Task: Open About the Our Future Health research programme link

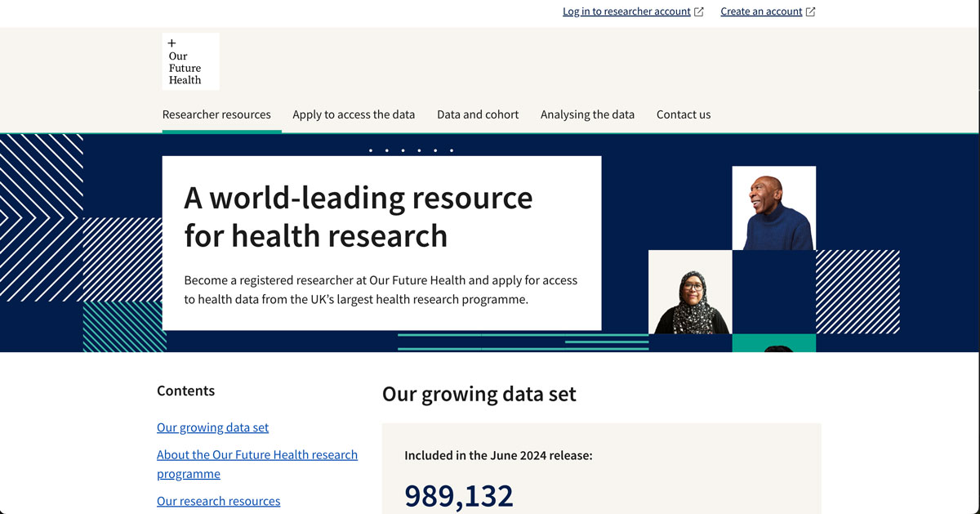Action: pyautogui.click(x=257, y=464)
